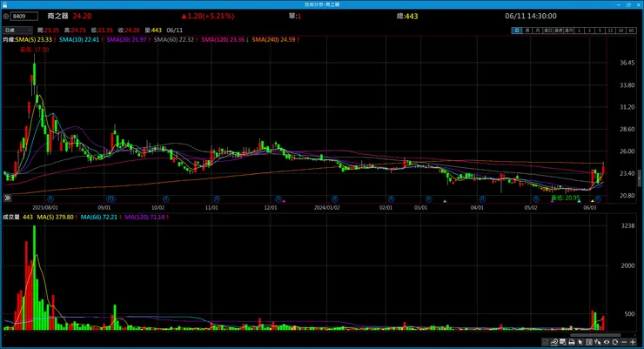Click the 月 marker above 02/01 date
The height and width of the screenshot is (349, 644).
392,199
